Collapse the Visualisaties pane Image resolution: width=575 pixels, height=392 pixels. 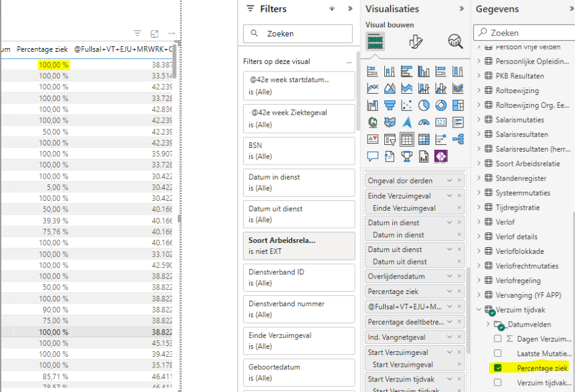[461, 9]
